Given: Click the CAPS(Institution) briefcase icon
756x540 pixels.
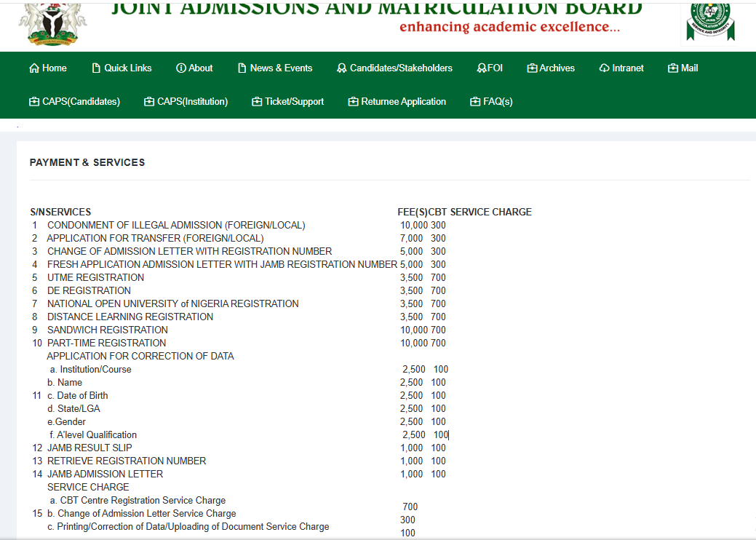Looking at the screenshot, I should (149, 102).
